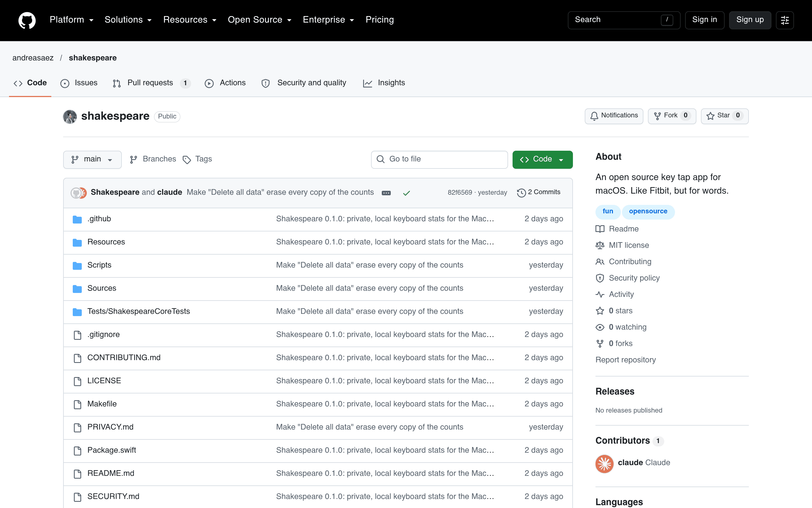Expand the Enterprise menu
The height and width of the screenshot is (508, 812).
[328, 20]
